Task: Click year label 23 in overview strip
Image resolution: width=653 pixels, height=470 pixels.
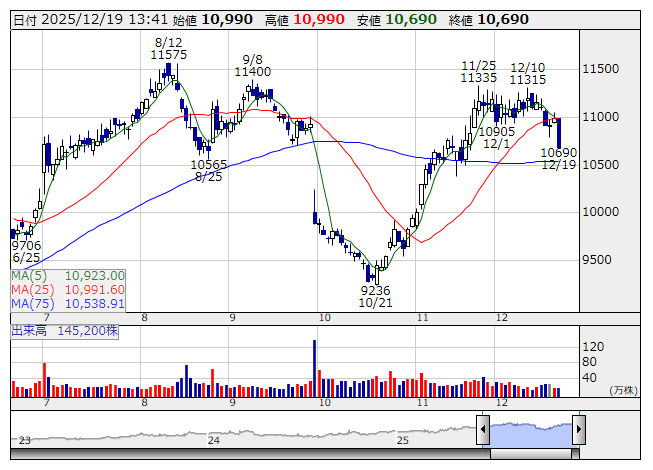Action: click(x=25, y=440)
